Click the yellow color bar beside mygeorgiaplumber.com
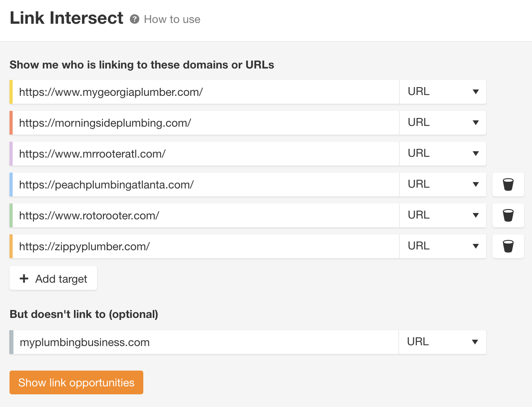532x407 pixels. click(12, 91)
